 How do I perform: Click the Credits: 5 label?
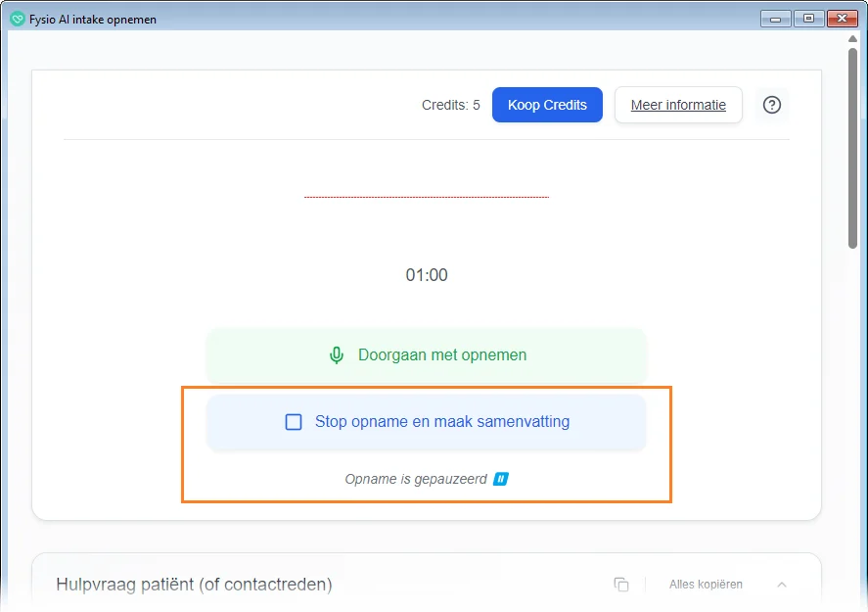point(450,105)
